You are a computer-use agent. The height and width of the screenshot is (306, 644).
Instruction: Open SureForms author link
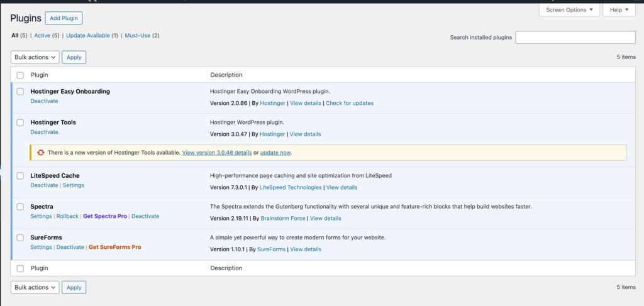272,249
